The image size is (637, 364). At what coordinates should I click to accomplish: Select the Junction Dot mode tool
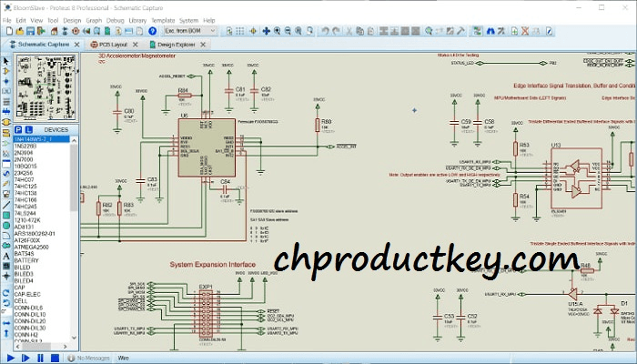tap(6, 81)
